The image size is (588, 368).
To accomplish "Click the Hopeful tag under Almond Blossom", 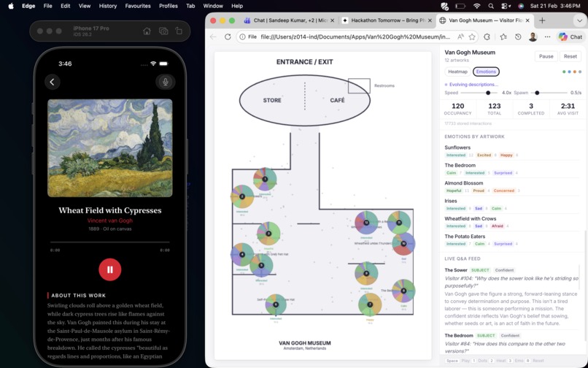I will pos(454,191).
